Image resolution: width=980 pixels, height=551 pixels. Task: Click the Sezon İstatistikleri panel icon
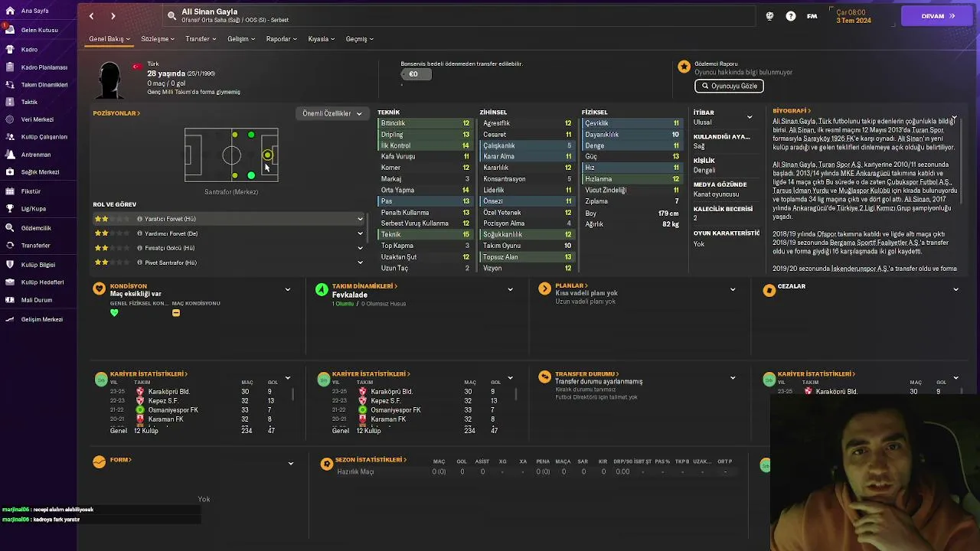pos(327,463)
